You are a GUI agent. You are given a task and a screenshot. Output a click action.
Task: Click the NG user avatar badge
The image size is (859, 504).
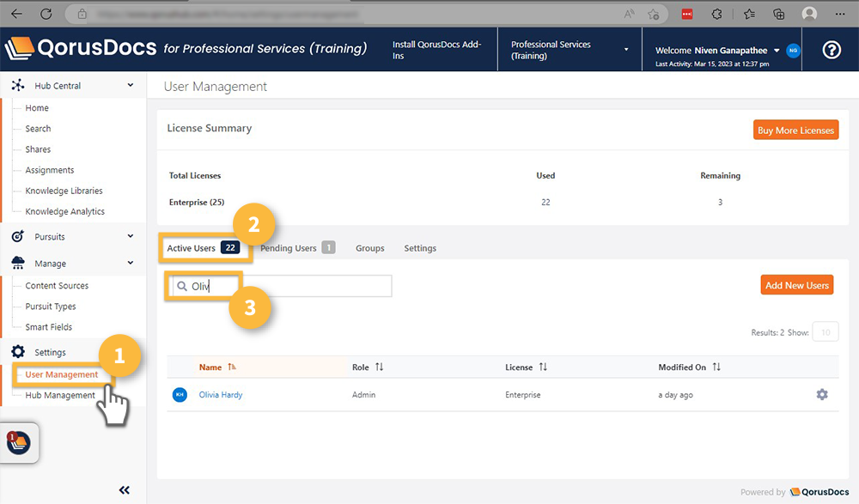pos(793,51)
